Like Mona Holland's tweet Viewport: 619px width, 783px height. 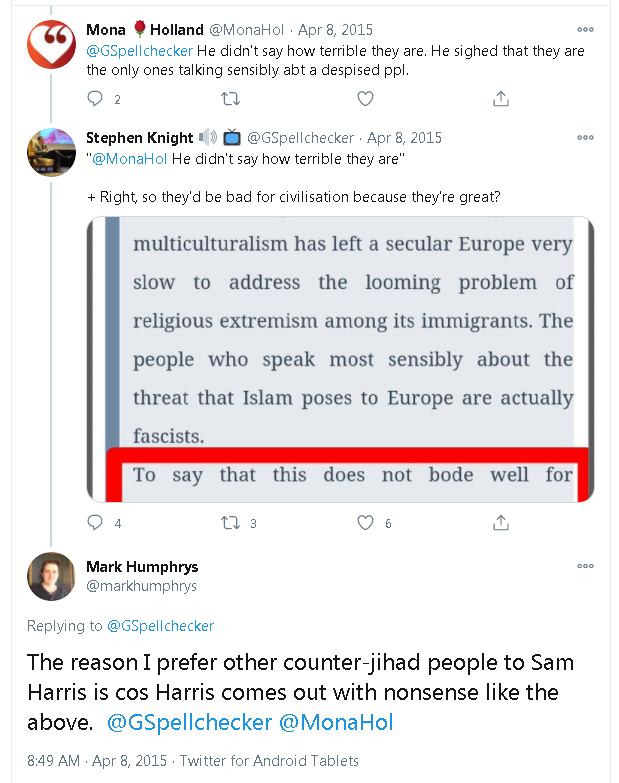coord(366,98)
